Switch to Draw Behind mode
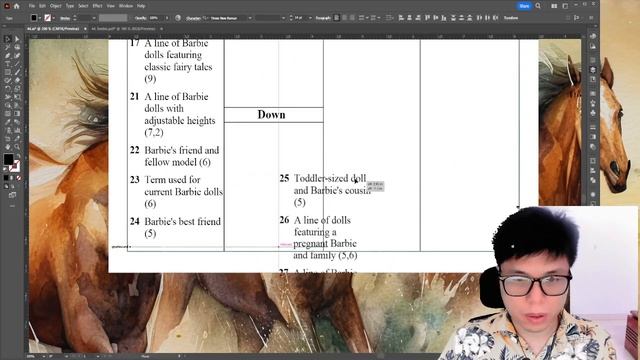This screenshot has height=360, width=640. 12,186
